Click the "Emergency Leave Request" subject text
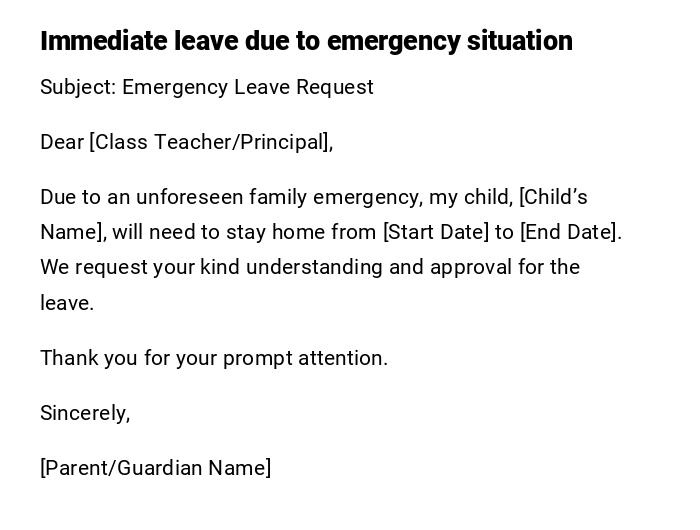The width and height of the screenshot is (700, 530). click(248, 87)
